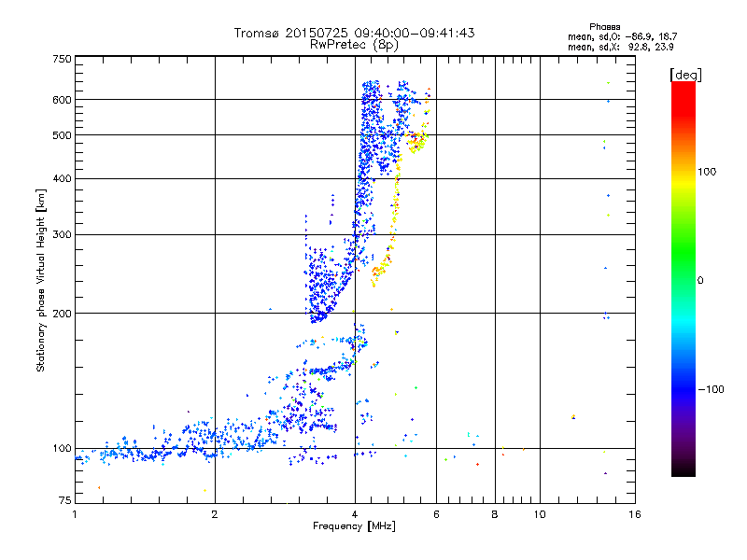Click the '[deg]' colorbar unit label
This screenshot has height=560, width=747.
pos(685,75)
